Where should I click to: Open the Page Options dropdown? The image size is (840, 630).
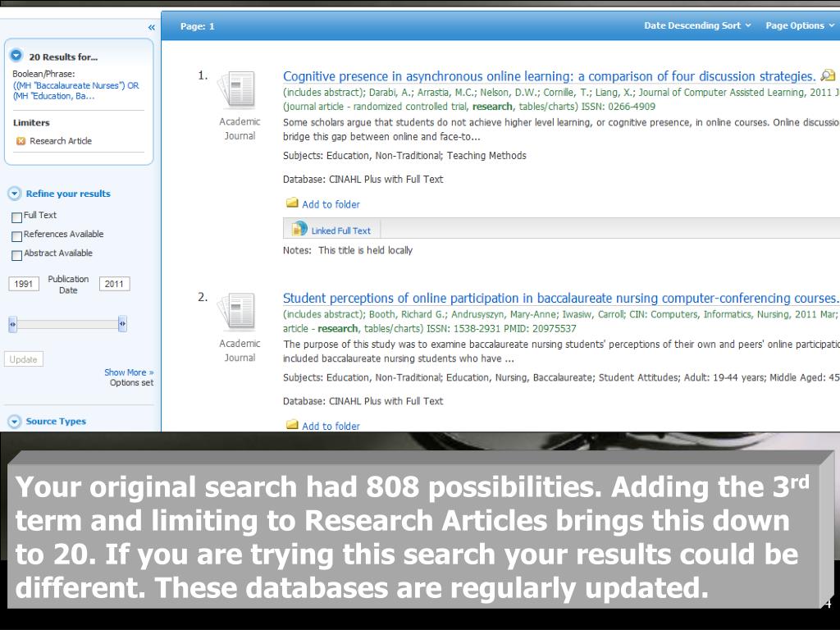pos(799,25)
